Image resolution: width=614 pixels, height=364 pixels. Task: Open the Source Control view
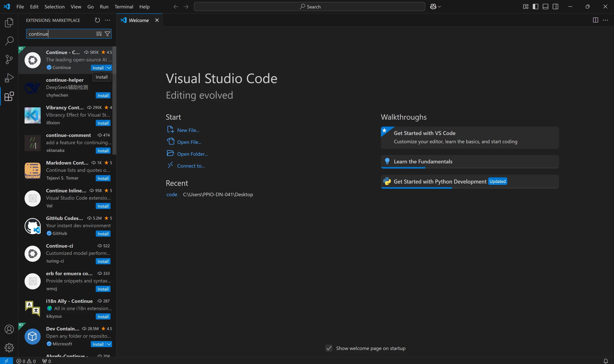click(x=9, y=59)
